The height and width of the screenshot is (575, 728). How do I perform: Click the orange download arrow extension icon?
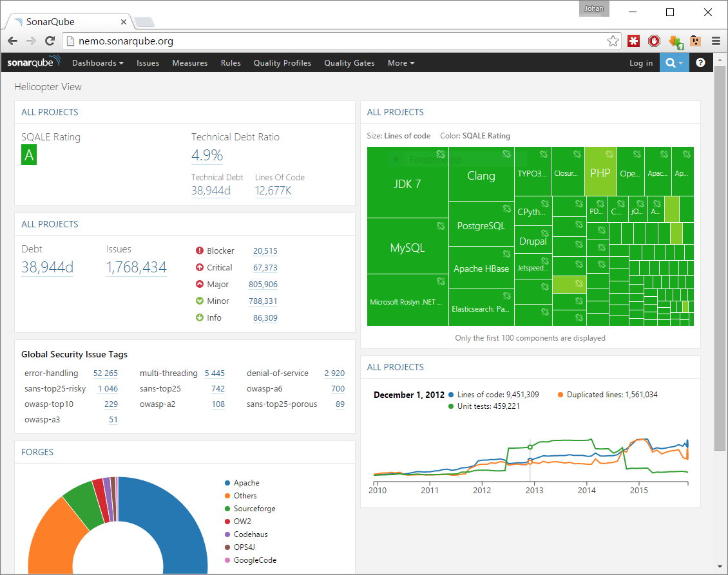[x=676, y=42]
